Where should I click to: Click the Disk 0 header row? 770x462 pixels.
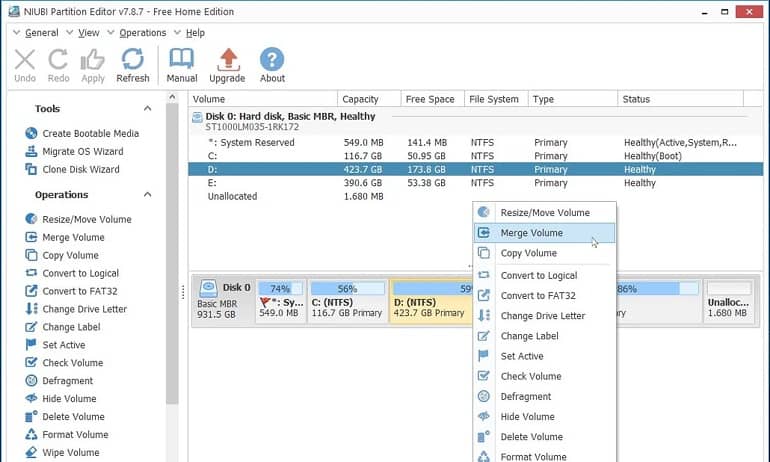[x=475, y=121]
